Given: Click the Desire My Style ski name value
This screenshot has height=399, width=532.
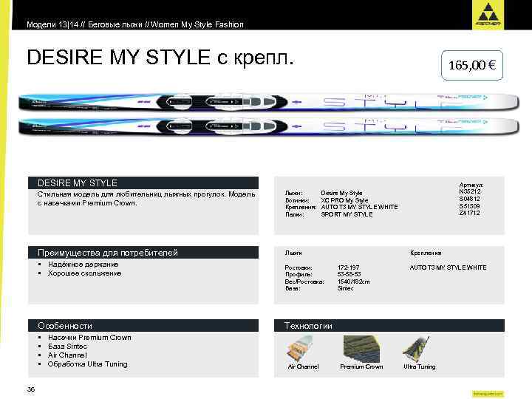Looking at the screenshot, I should click(x=341, y=193).
